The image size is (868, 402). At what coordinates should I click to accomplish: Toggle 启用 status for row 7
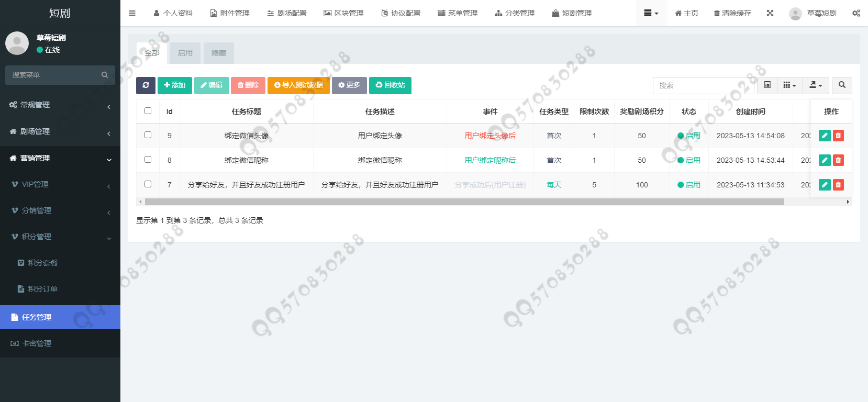689,185
